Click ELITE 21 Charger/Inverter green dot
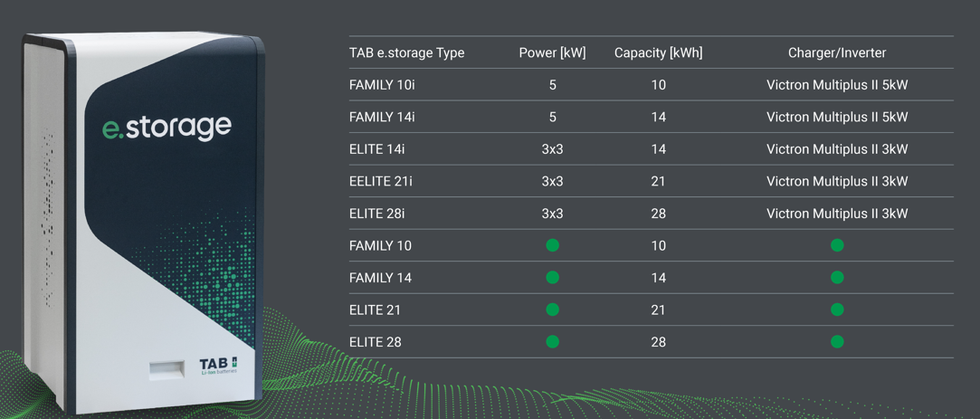 coord(837,309)
